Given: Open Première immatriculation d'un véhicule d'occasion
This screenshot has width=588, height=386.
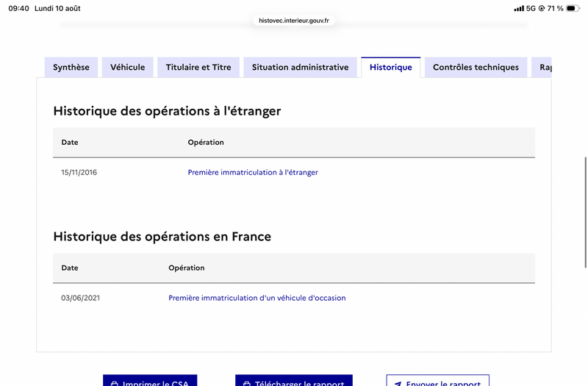Looking at the screenshot, I should (x=257, y=298).
